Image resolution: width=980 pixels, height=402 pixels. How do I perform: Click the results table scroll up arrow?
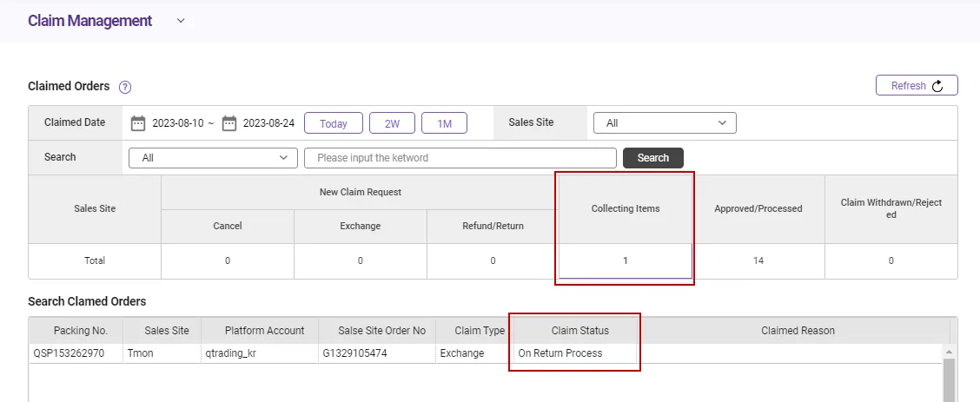(949, 352)
